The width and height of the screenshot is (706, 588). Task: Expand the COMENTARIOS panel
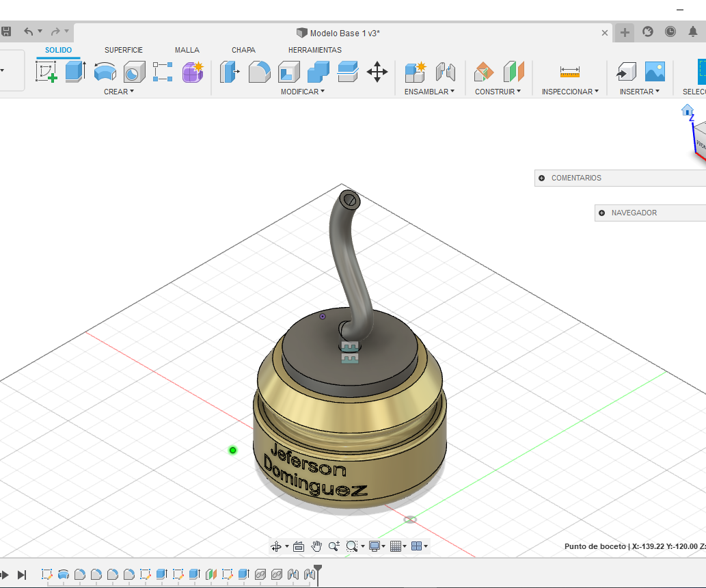(x=542, y=178)
